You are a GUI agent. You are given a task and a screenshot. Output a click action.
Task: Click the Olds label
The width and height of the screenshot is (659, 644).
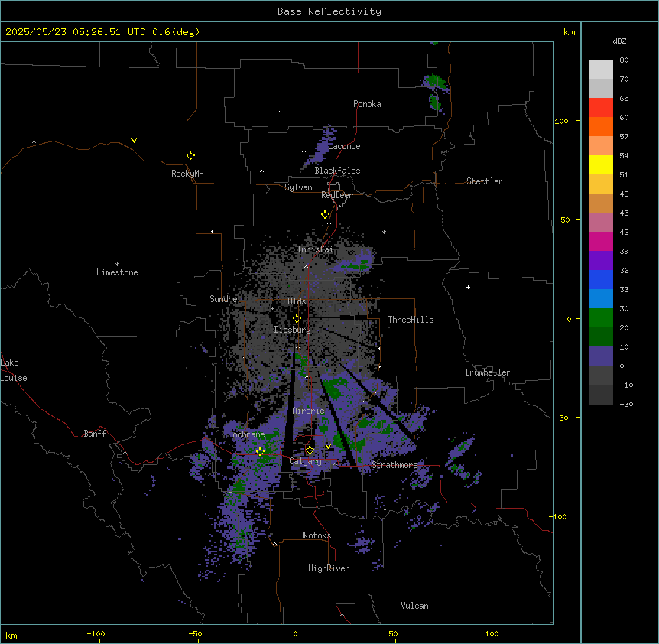click(297, 301)
